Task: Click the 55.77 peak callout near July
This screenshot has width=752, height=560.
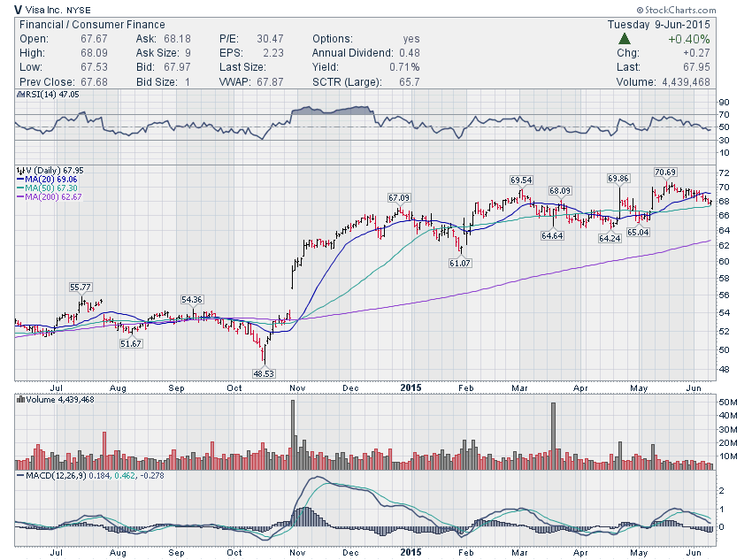Action: 81,288
